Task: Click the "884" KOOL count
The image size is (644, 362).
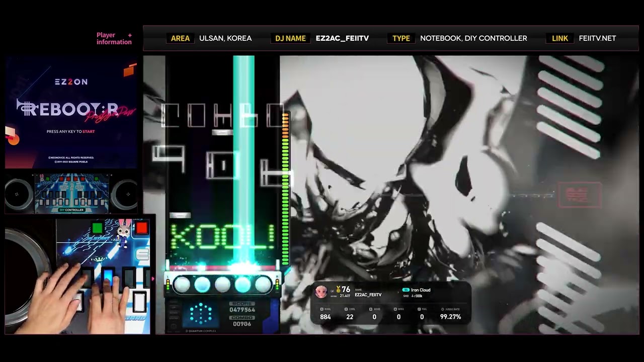Action: click(326, 317)
